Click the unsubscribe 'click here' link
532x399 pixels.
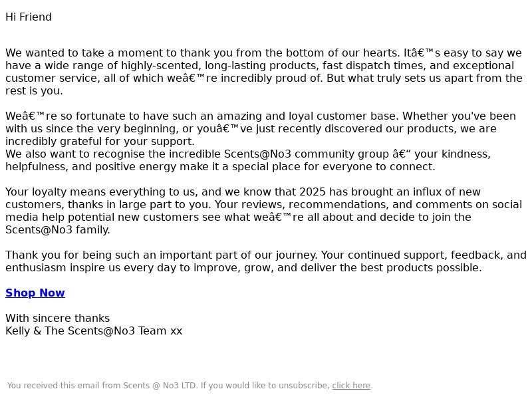[351, 386]
